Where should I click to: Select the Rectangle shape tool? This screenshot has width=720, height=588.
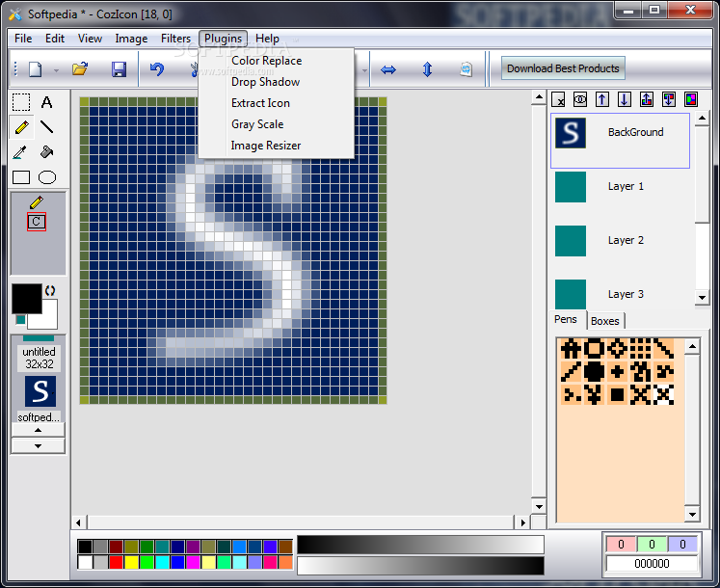point(21,177)
